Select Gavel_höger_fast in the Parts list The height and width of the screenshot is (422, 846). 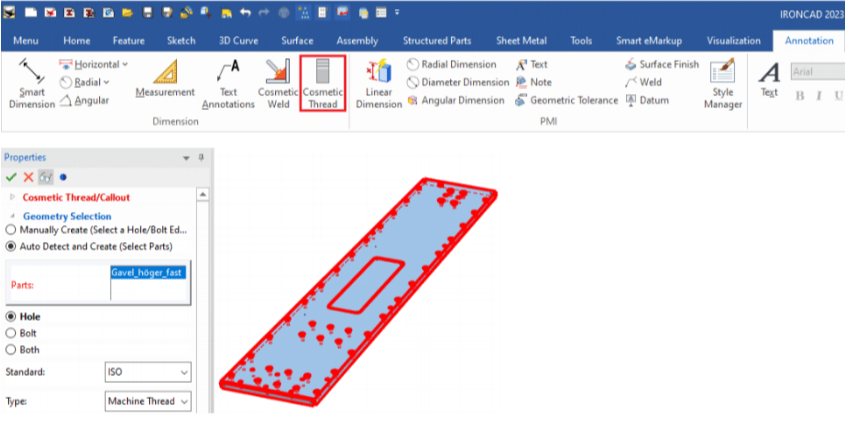click(x=148, y=273)
